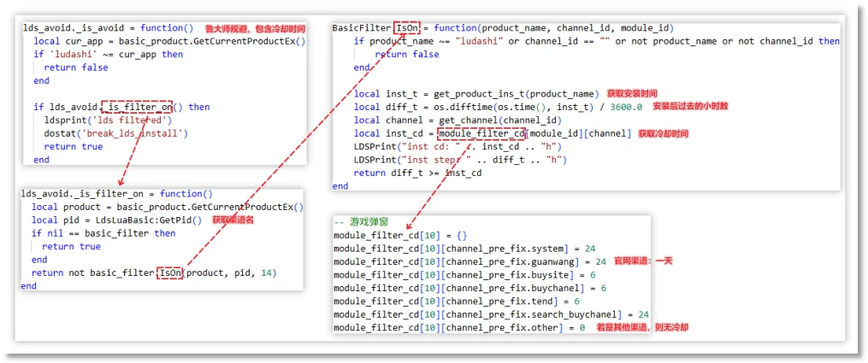The width and height of the screenshot is (868, 363).
Task: Click the line 'lds_avoid._is_avoid = function()'
Action: [109, 28]
